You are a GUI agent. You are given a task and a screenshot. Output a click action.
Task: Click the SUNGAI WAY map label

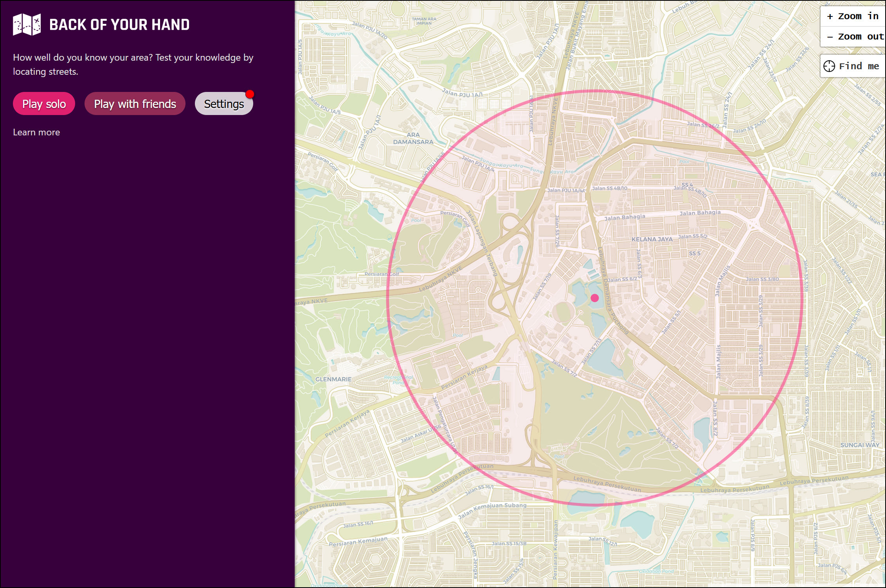pyautogui.click(x=860, y=445)
